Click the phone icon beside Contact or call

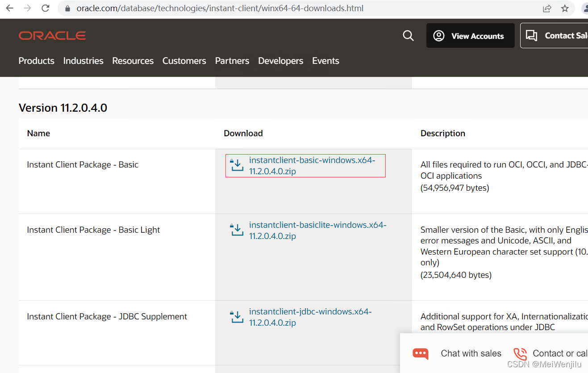(520, 354)
